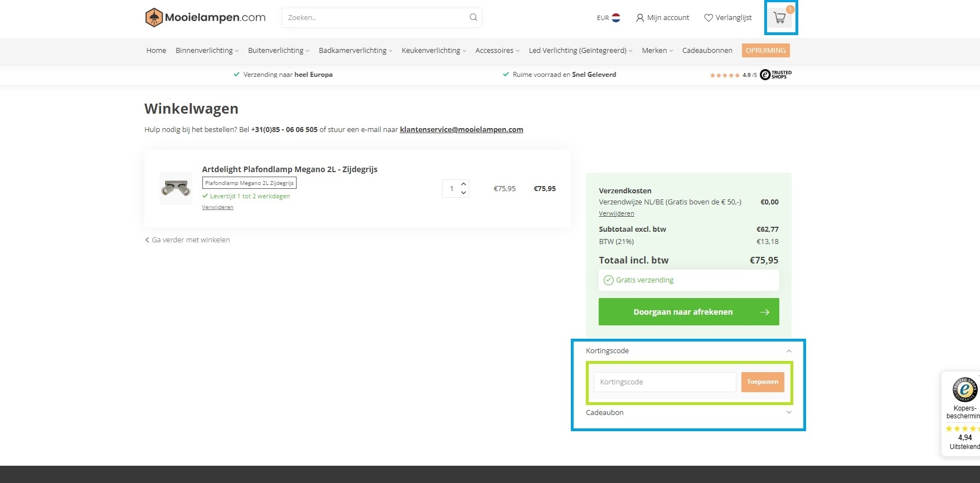This screenshot has width=980, height=483.
Task: Change currency via EUR flag icon
Action: click(615, 18)
